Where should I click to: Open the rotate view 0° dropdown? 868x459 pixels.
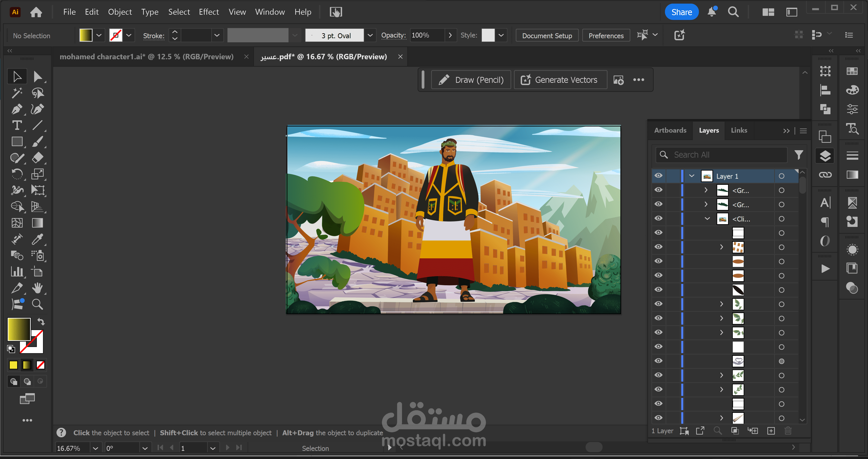coord(144,448)
